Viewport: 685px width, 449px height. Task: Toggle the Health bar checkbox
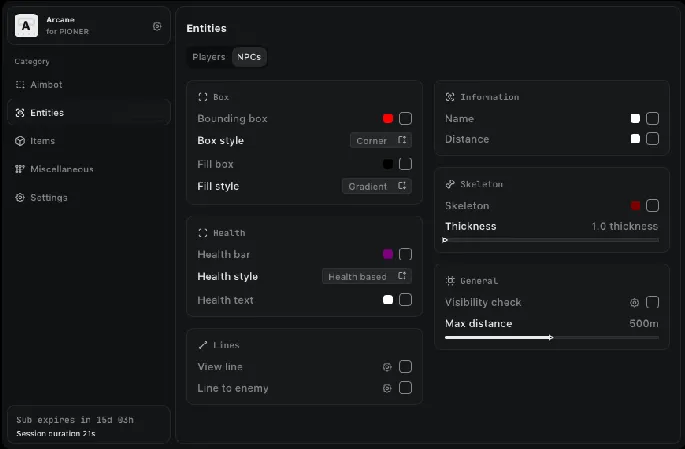(405, 254)
